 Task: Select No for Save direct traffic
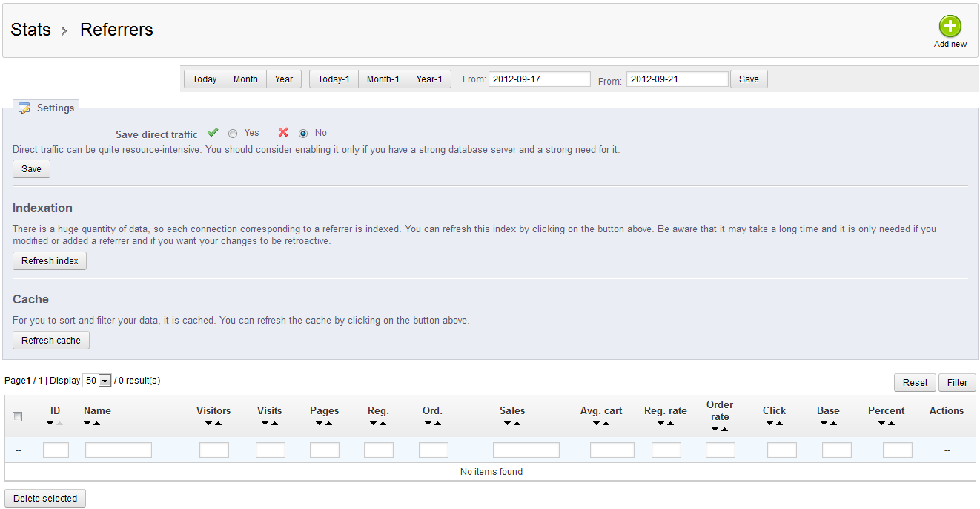click(x=303, y=134)
